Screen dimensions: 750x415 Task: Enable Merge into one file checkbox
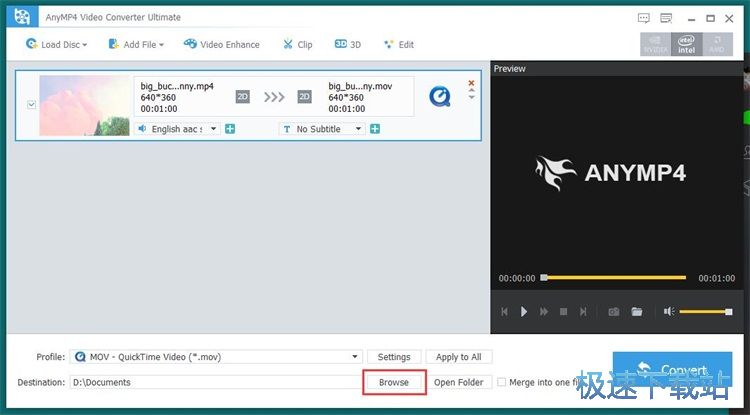(x=501, y=382)
